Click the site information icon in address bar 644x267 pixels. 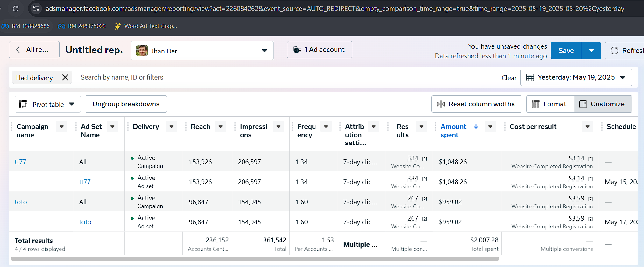coord(36,8)
